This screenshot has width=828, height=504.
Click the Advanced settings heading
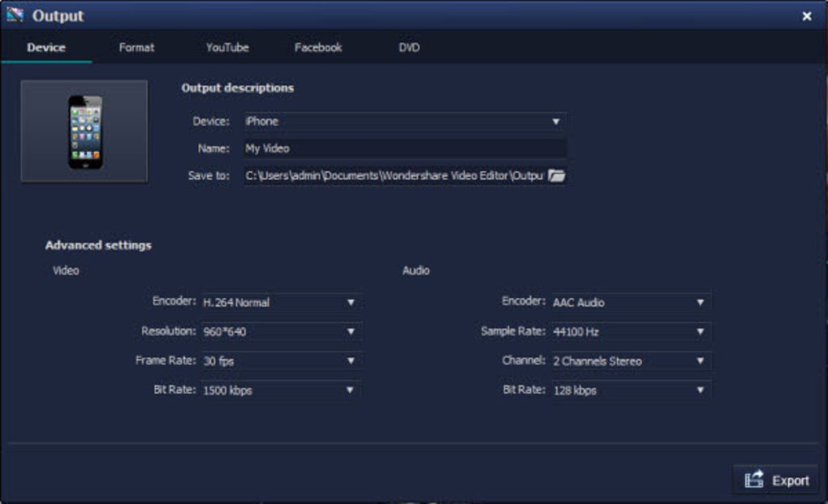click(98, 245)
